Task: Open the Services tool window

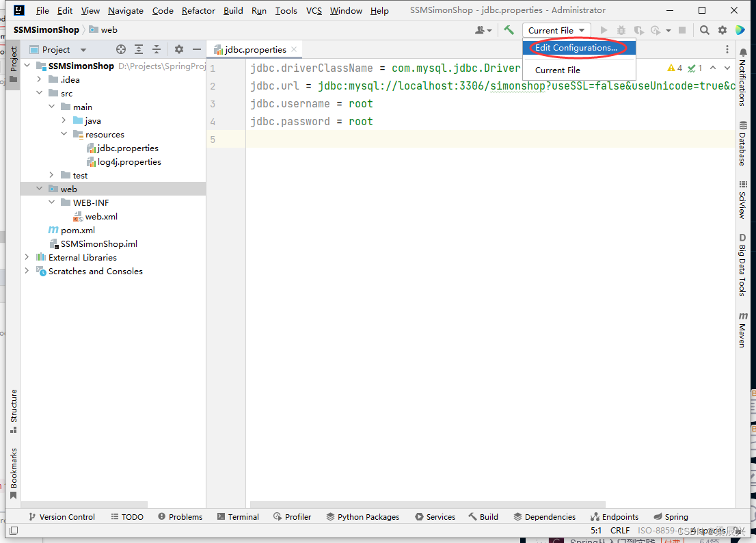Action: [435, 516]
